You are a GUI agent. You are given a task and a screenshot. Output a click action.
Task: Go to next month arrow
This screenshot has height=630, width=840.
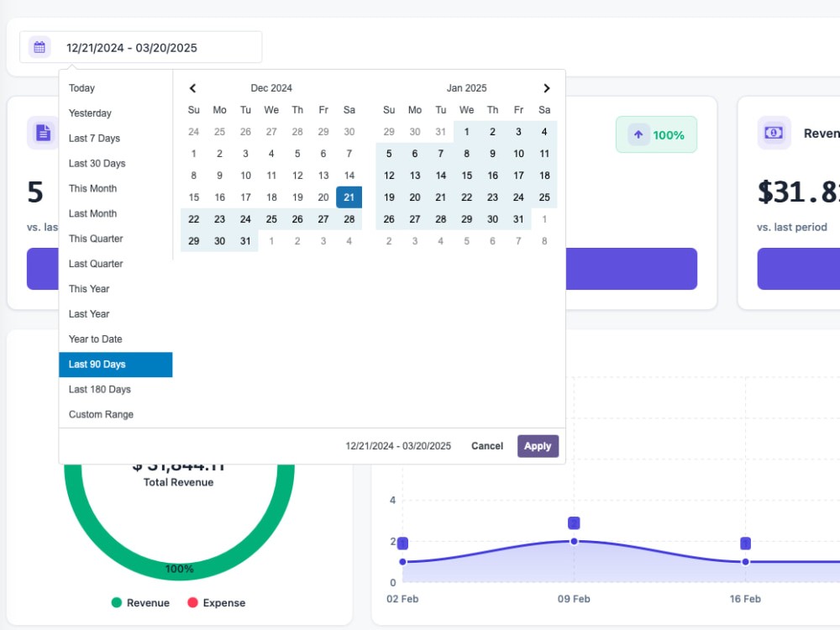546,88
